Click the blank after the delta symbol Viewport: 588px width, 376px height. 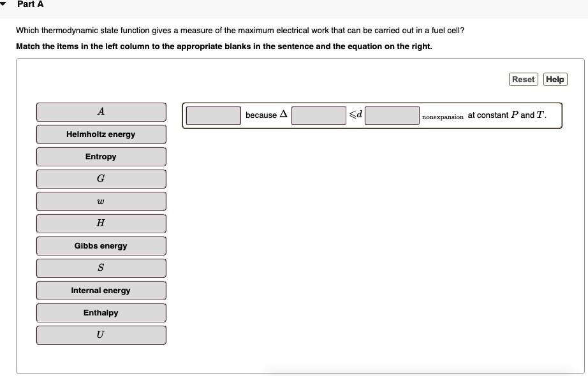click(318, 115)
